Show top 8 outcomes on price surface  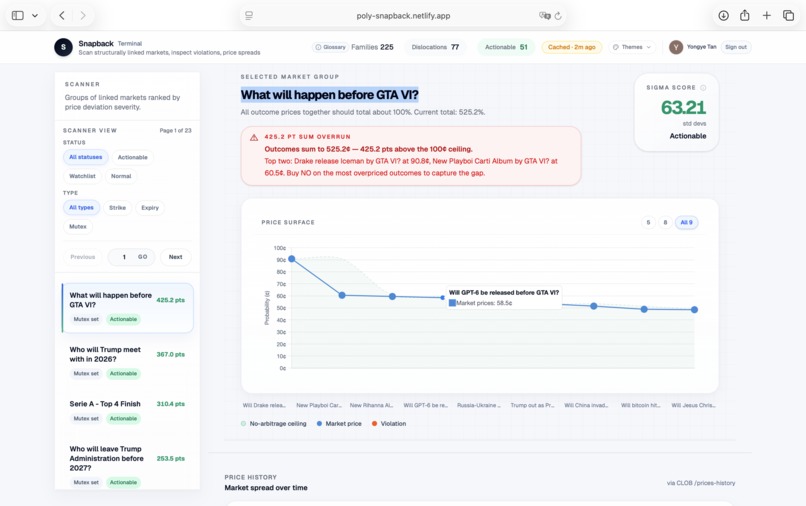pyautogui.click(x=665, y=223)
